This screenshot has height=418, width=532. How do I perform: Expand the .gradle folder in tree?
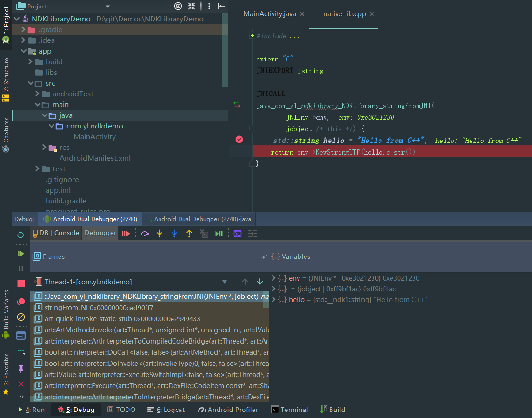click(23, 30)
